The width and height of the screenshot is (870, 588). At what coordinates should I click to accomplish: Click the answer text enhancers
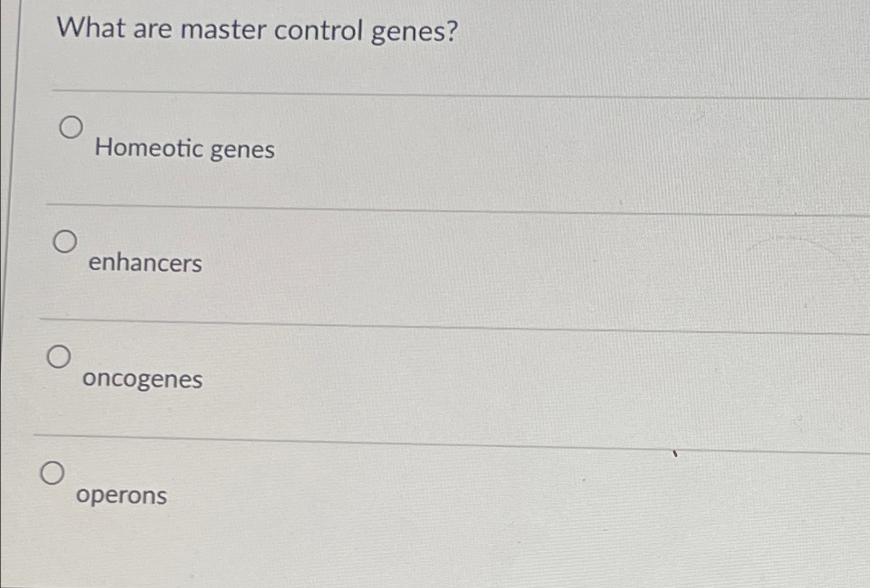pyautogui.click(x=145, y=264)
